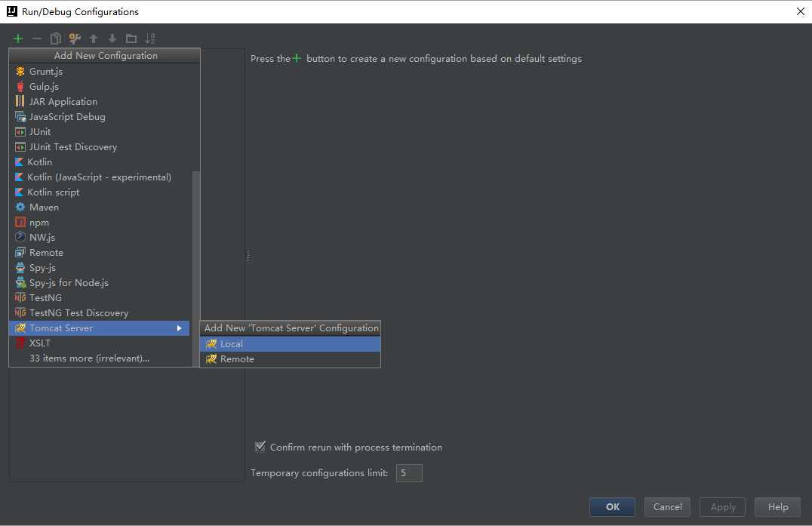Open Edit Defaults wrench icon
812x526 pixels.
[75, 38]
